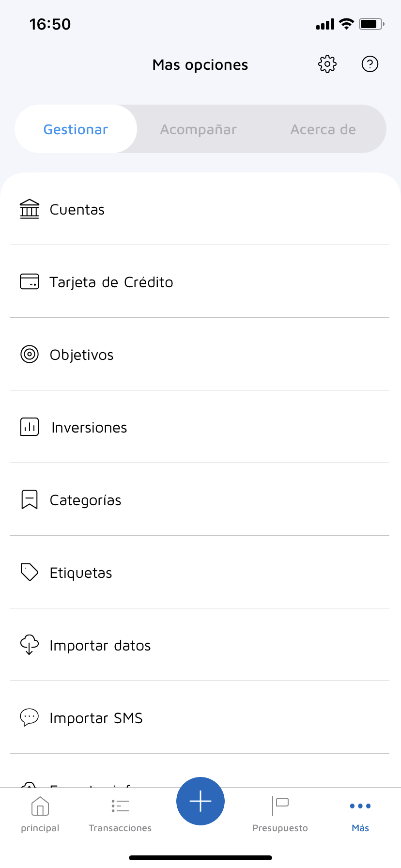The image size is (401, 868).
Task: Tap the speech bubble SMS icon
Action: (30, 717)
